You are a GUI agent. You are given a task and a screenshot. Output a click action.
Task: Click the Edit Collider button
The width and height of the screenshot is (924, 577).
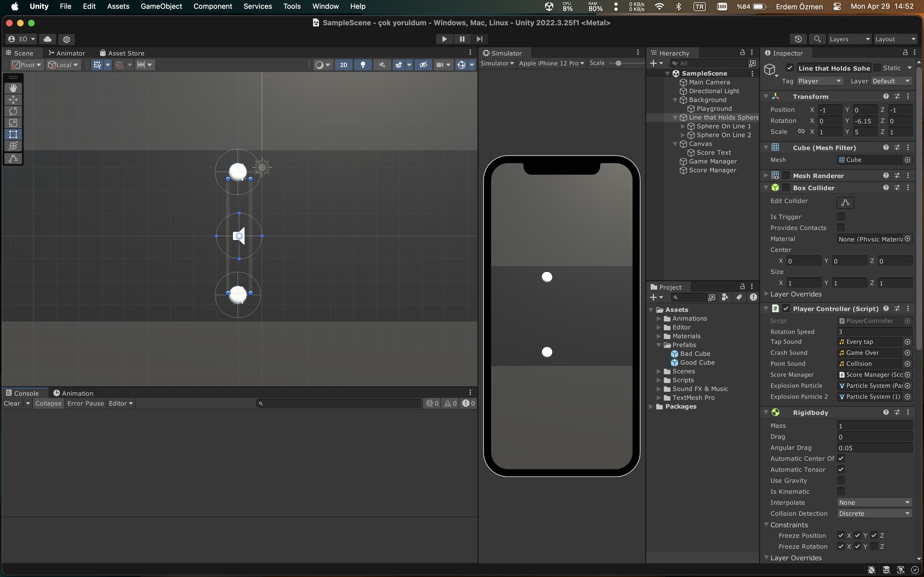[845, 202]
